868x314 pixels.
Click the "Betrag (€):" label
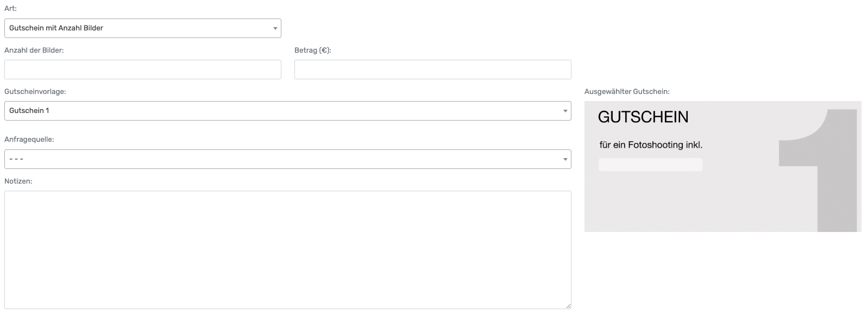pos(312,50)
